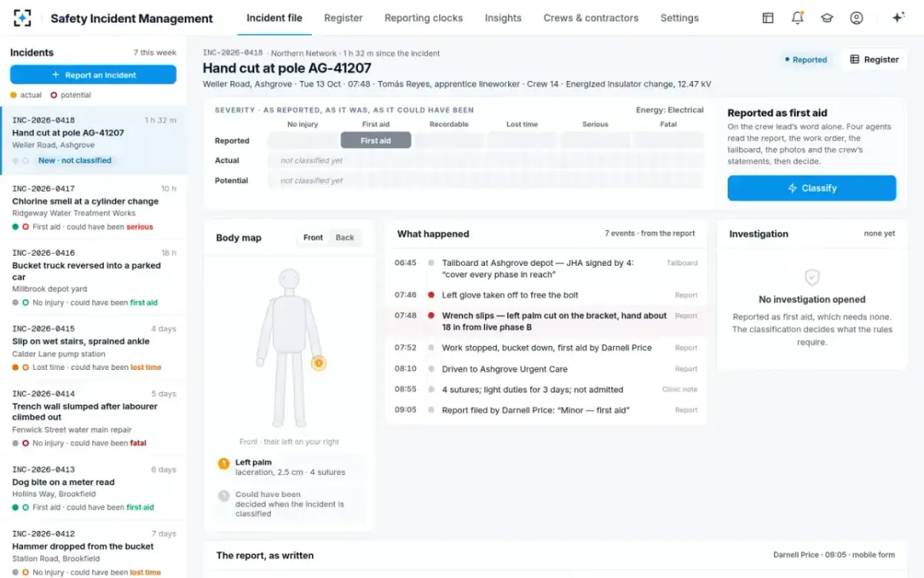Click the blue Classify button

pyautogui.click(x=812, y=188)
